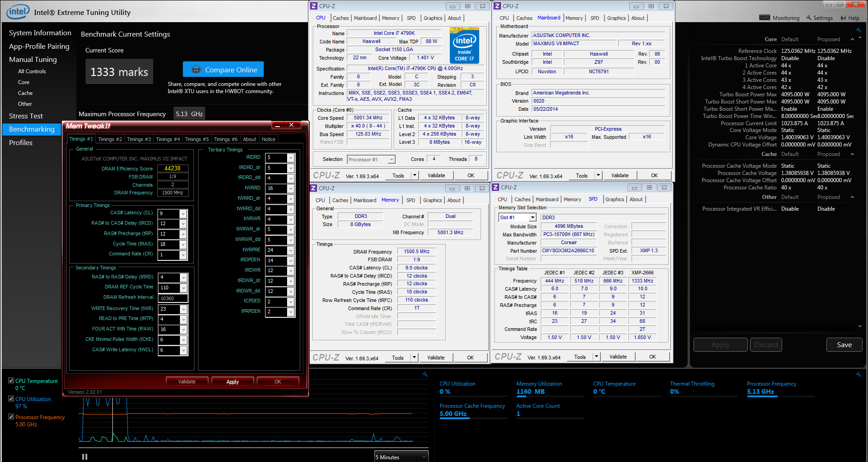Open Notice tab in Mem TweakIt
Viewport: 868px width, 462px height.
click(x=269, y=139)
